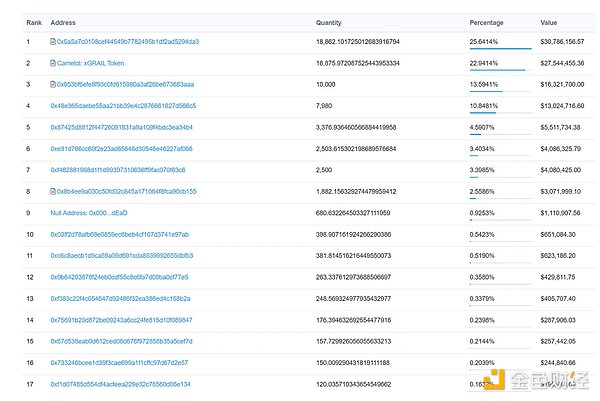Click contract icon beside address 0x8b4ee9a030c50
This screenshot has width=600, height=401.
click(53, 191)
